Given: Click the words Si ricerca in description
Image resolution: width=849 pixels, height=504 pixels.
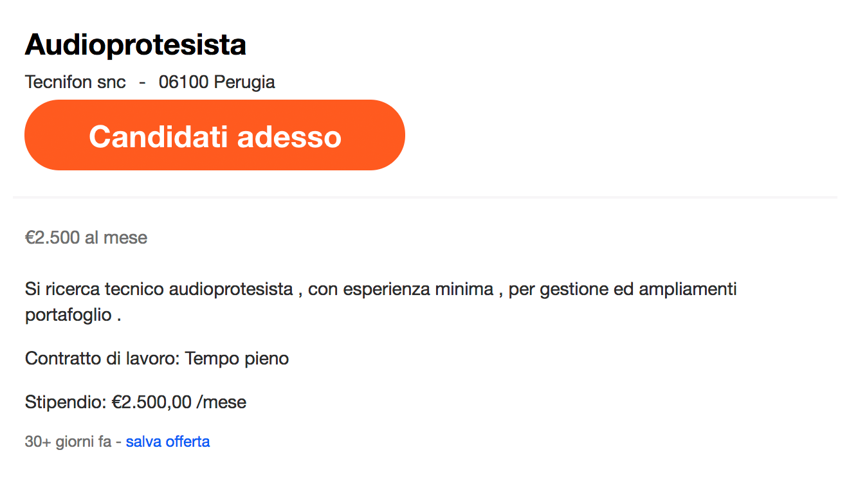Looking at the screenshot, I should point(62,289).
